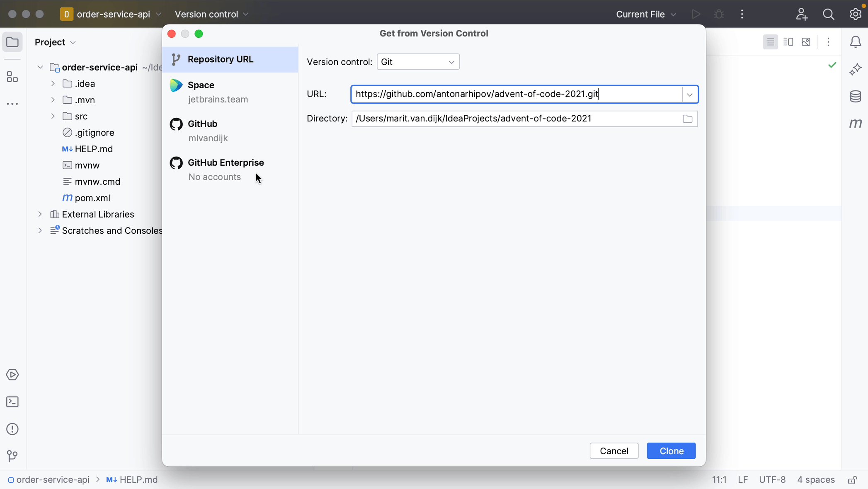This screenshot has height=489, width=868.
Task: Open the Structure tool window
Action: pyautogui.click(x=12, y=77)
